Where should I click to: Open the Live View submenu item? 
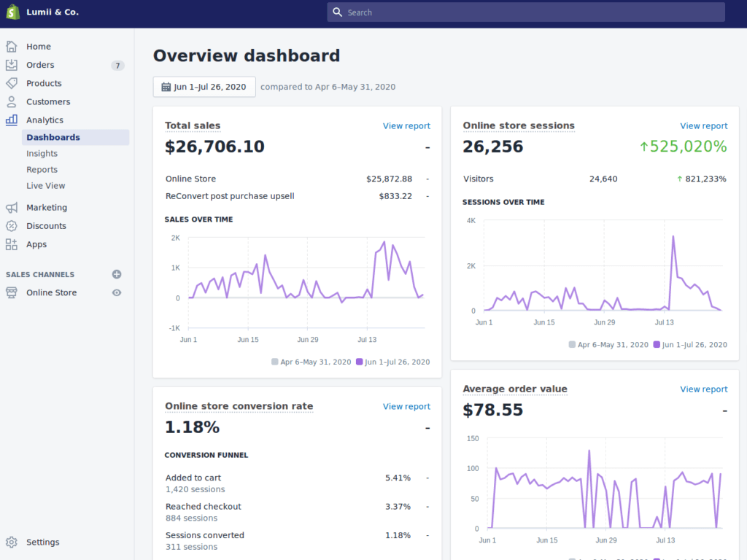click(46, 186)
